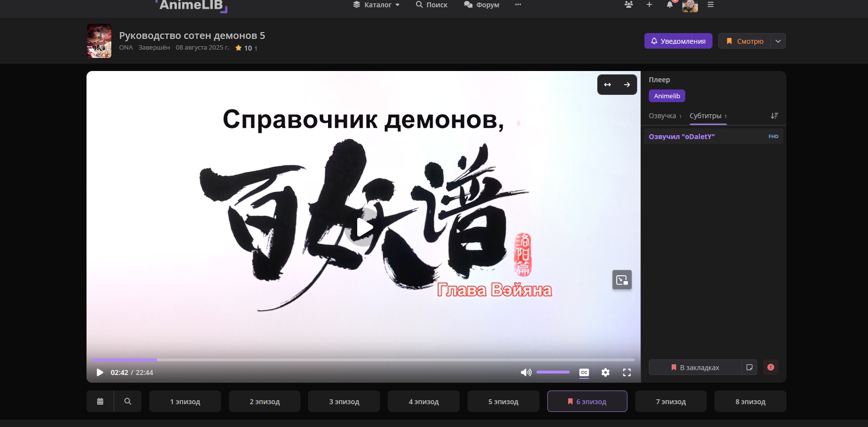868x427 pixels.
Task: Switch to the Озвучка tab
Action: [x=662, y=116]
